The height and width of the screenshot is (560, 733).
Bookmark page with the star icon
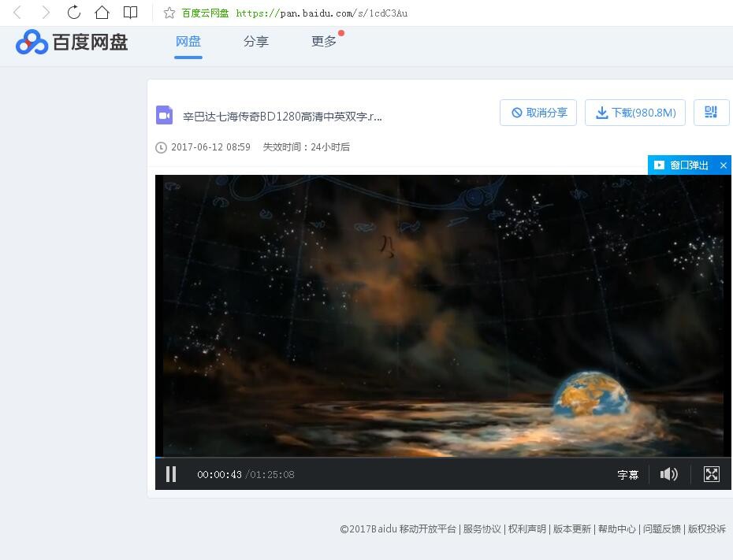click(x=169, y=13)
